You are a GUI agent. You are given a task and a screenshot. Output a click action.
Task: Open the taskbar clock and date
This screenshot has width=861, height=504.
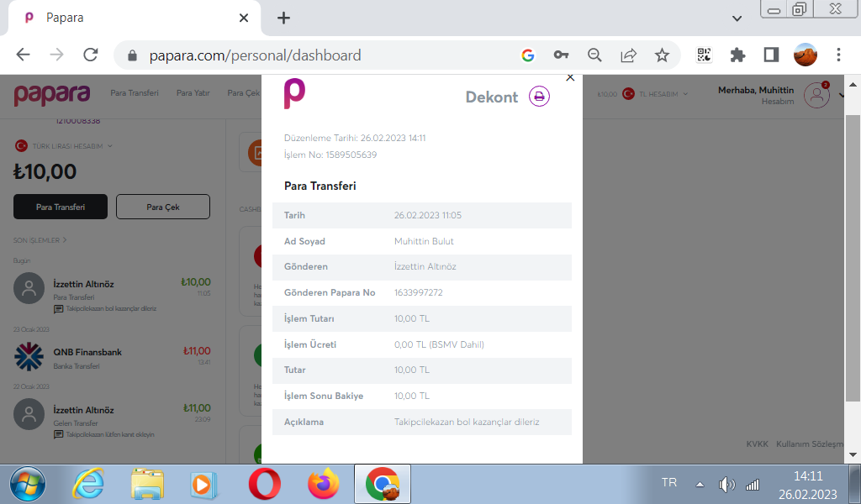click(x=808, y=485)
